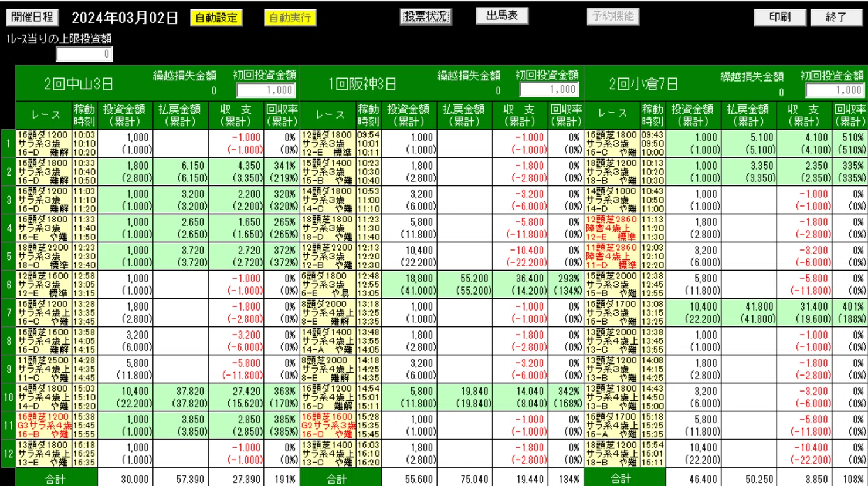
Task: Click the 1回阪神3日 venue header
Action: click(x=362, y=85)
